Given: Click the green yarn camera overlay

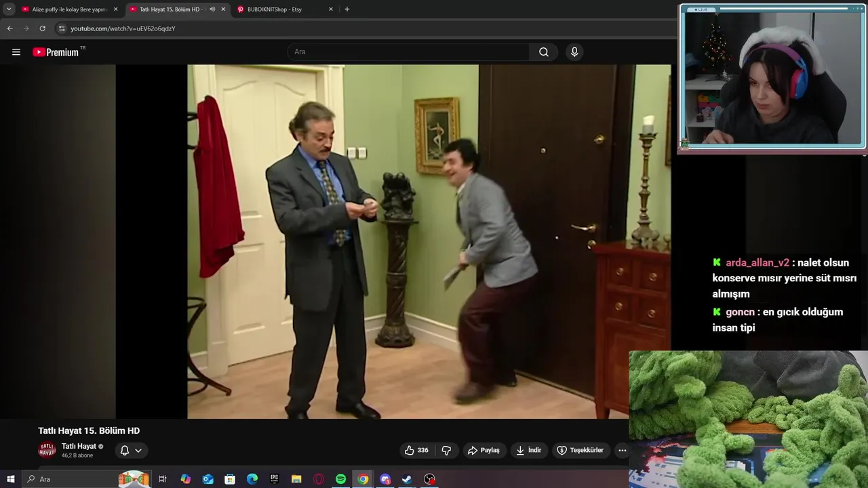Looking at the screenshot, I should (x=748, y=419).
